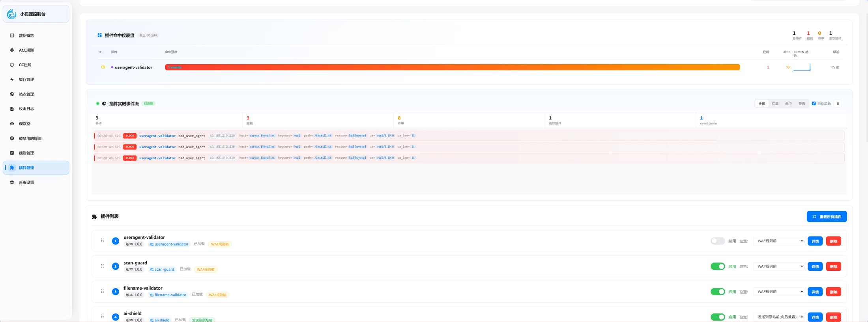Open position dropdown for filename-validator
The image size is (868, 322).
point(779,292)
